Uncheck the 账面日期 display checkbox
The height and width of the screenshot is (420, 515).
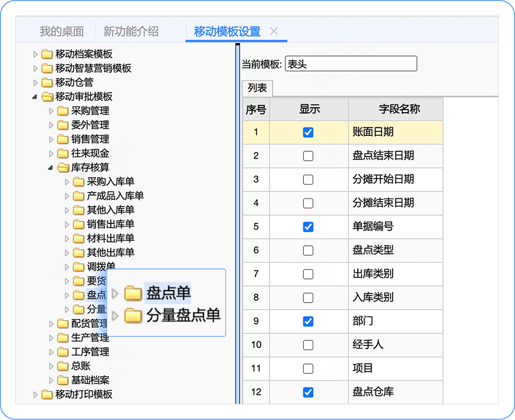pyautogui.click(x=308, y=132)
